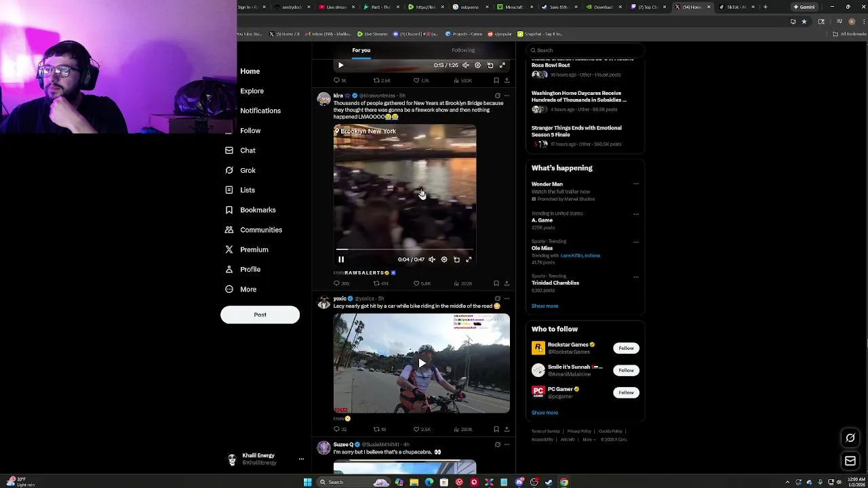Open floating messages envelope button

tap(850, 461)
